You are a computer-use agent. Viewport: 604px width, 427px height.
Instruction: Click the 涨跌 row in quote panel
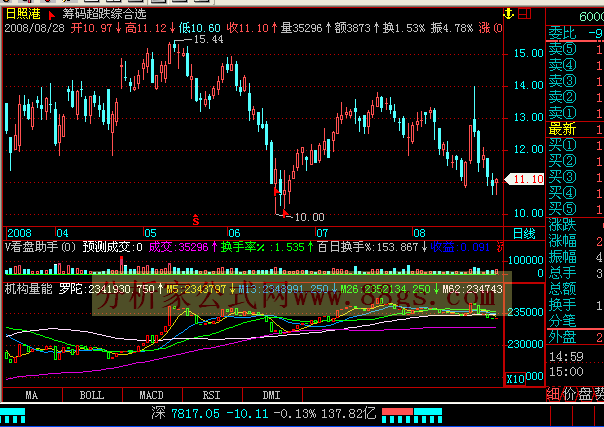576,225
